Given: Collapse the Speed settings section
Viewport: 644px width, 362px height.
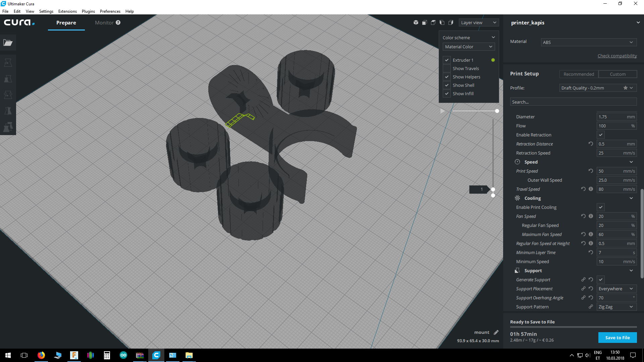Looking at the screenshot, I should [x=631, y=162].
